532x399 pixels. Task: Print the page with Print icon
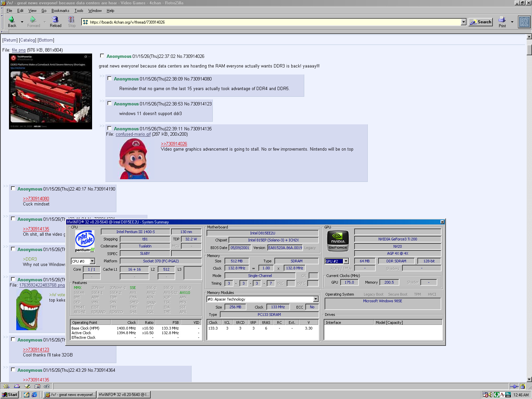[502, 22]
